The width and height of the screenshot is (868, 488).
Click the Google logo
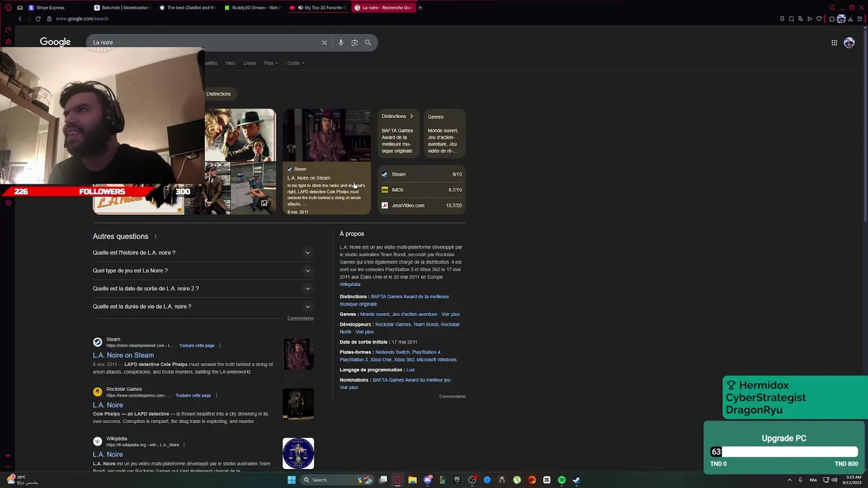click(55, 42)
